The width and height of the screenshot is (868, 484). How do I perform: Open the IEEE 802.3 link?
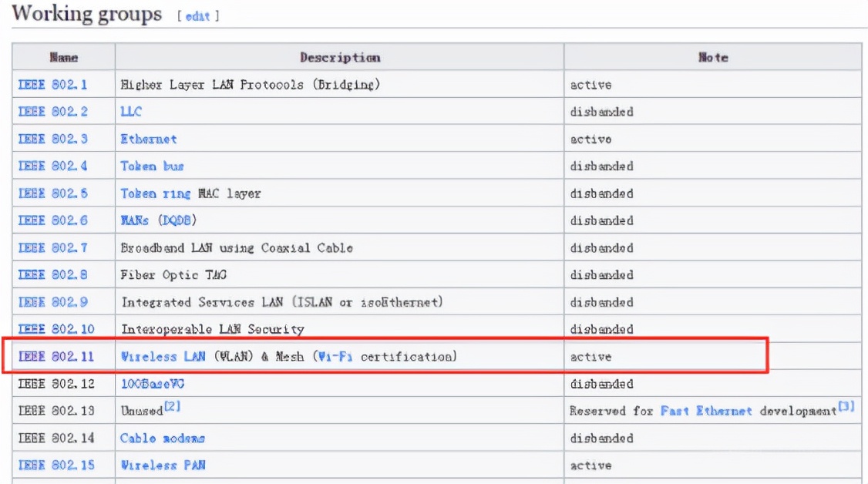tap(52, 139)
